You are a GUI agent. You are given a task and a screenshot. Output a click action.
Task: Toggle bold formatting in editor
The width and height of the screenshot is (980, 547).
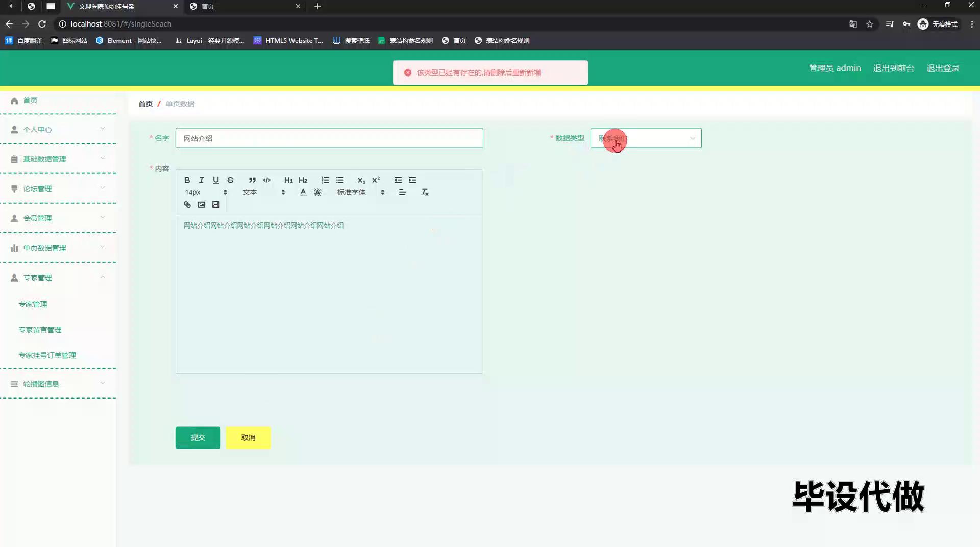click(x=187, y=180)
